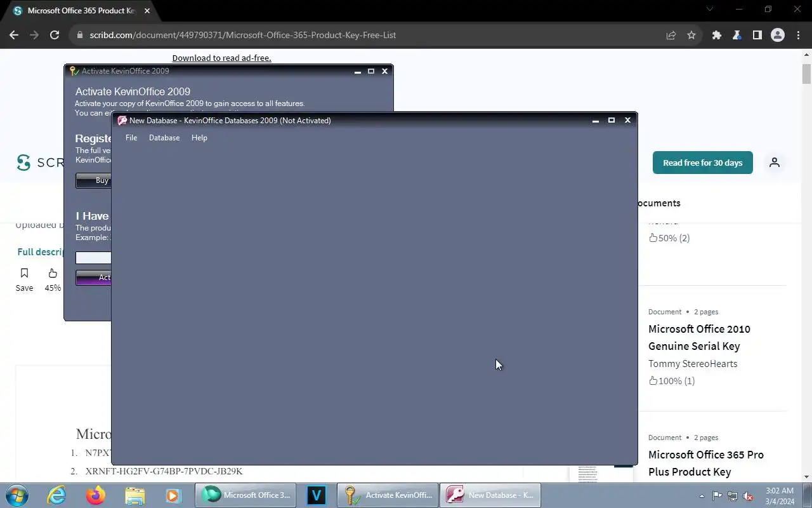Open the Chrome tab search chevron
The width and height of the screenshot is (812, 508).
coord(710,10)
